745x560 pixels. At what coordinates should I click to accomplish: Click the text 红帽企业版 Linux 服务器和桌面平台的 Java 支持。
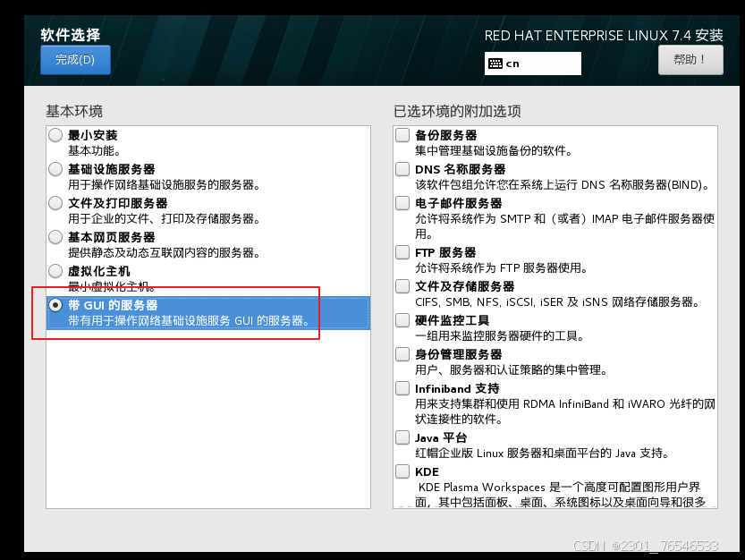pos(543,453)
